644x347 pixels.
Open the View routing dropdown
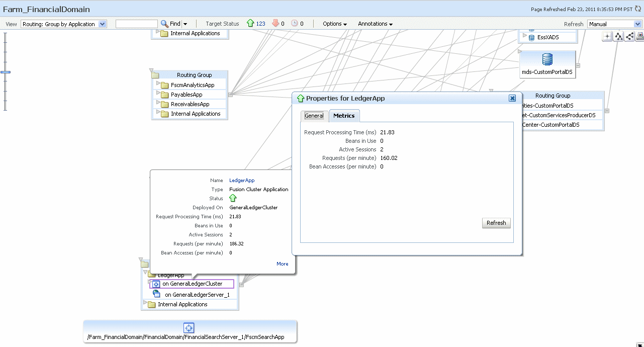(64, 24)
